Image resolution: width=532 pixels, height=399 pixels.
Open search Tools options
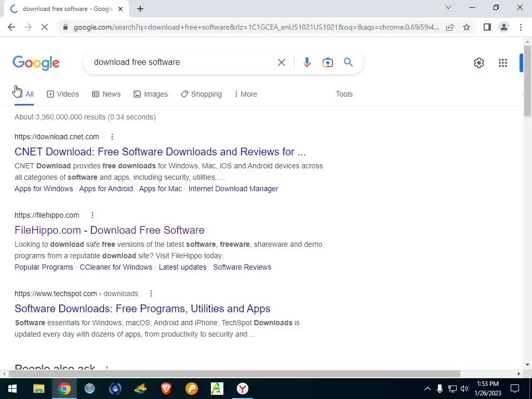pyautogui.click(x=344, y=94)
